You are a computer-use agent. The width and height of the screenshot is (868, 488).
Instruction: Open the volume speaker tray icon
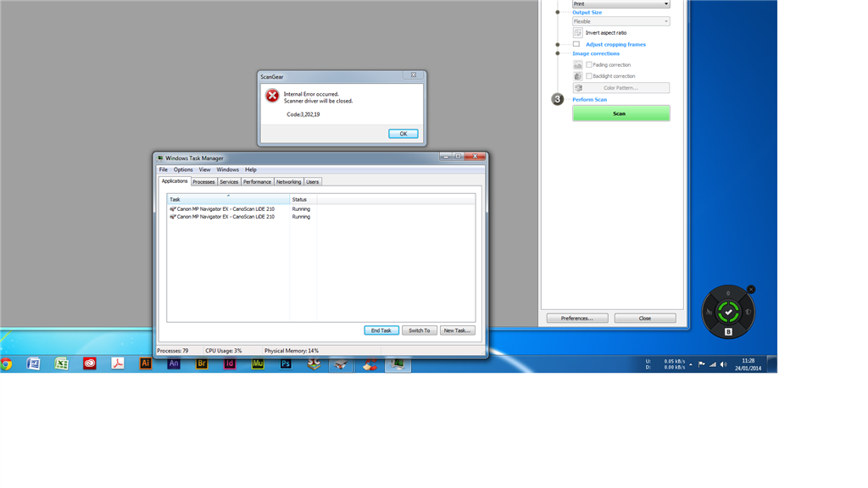pos(724,364)
